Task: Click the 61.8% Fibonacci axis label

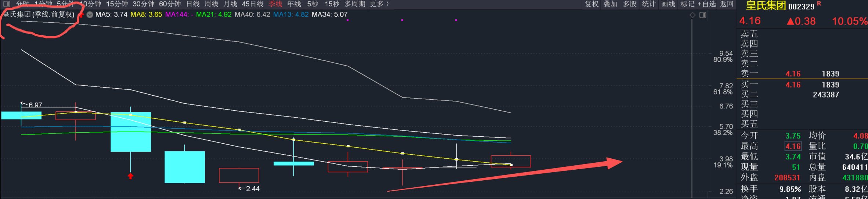Action: tap(723, 92)
